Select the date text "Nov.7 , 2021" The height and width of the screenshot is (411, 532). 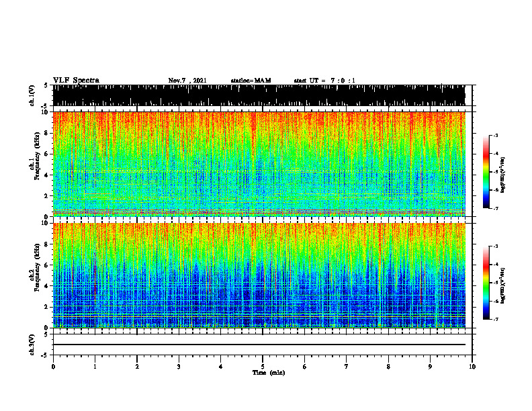tap(187, 81)
